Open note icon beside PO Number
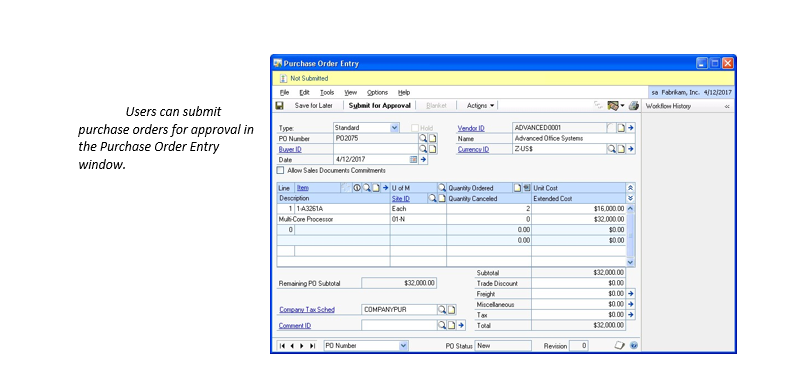This screenshot has width=793, height=375. pyautogui.click(x=433, y=138)
